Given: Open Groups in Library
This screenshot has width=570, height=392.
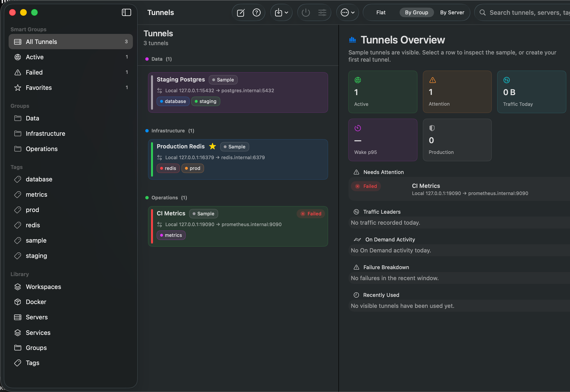Looking at the screenshot, I should [71, 348].
